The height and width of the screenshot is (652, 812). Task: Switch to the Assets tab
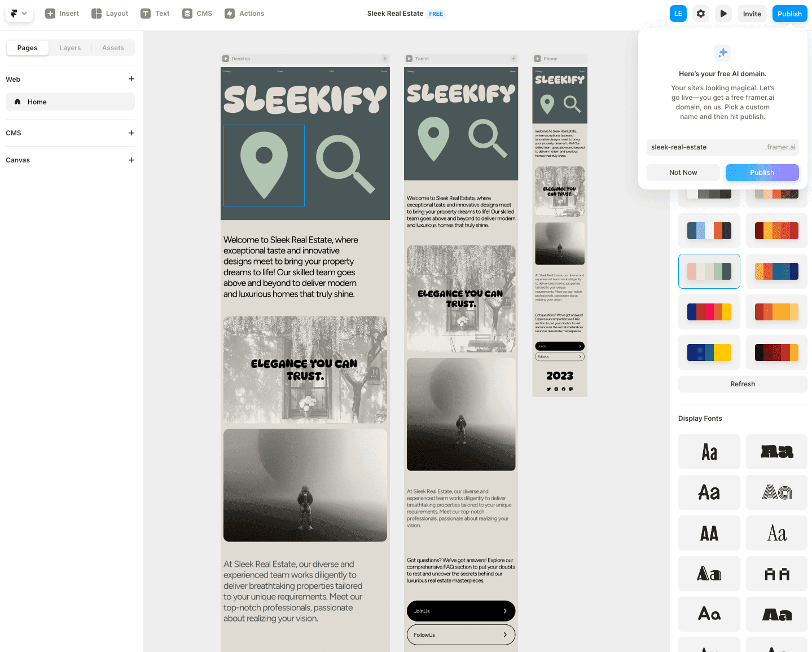pos(113,48)
